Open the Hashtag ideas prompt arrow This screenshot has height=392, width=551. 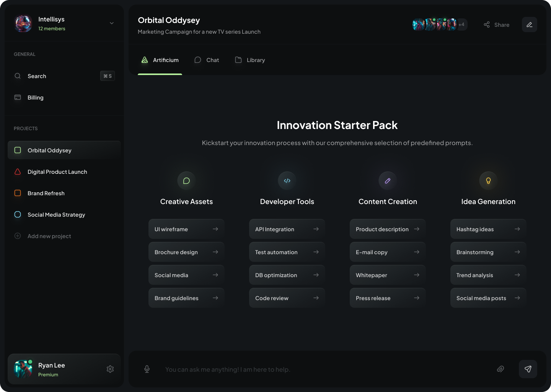(x=517, y=229)
